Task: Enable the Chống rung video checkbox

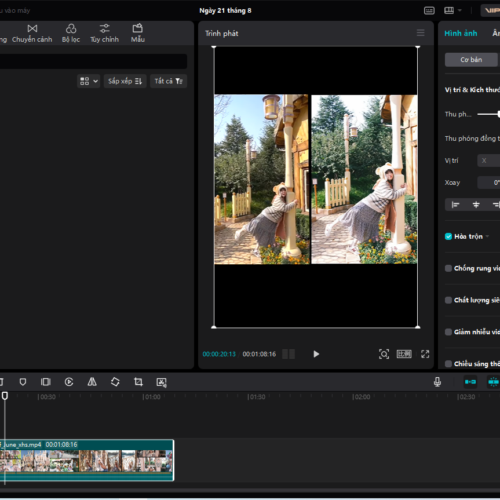Action: (448, 268)
